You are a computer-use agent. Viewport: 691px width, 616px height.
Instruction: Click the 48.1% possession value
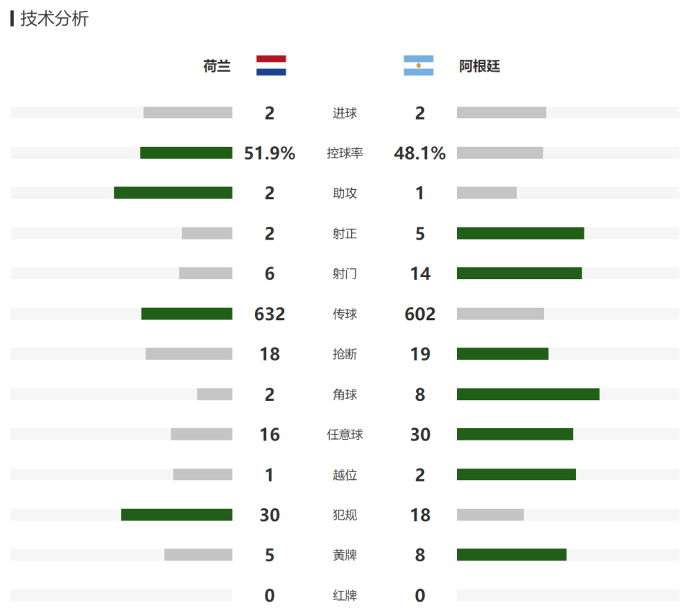(x=420, y=153)
